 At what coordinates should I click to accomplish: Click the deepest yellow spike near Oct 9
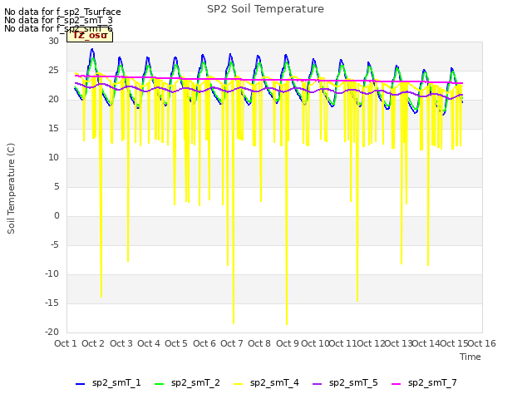pyautogui.click(x=287, y=323)
